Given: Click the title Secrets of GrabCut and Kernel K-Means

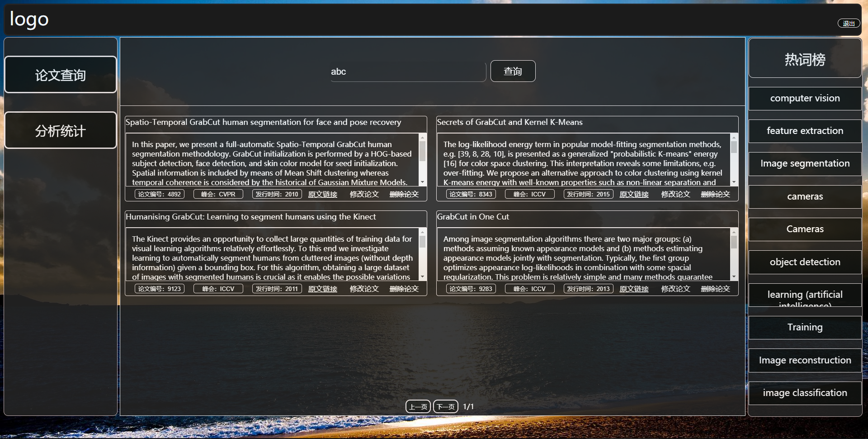Looking at the screenshot, I should pyautogui.click(x=509, y=122).
